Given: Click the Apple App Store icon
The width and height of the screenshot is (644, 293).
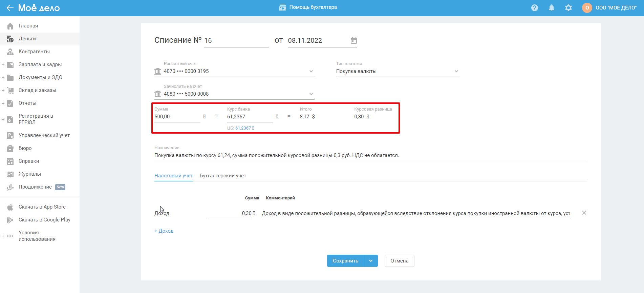Looking at the screenshot, I should [10, 207].
